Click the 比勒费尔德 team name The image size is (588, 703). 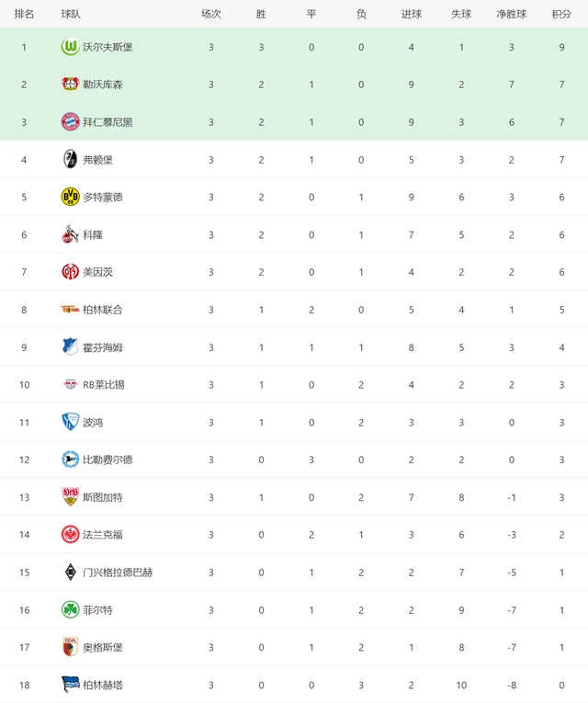point(107,459)
